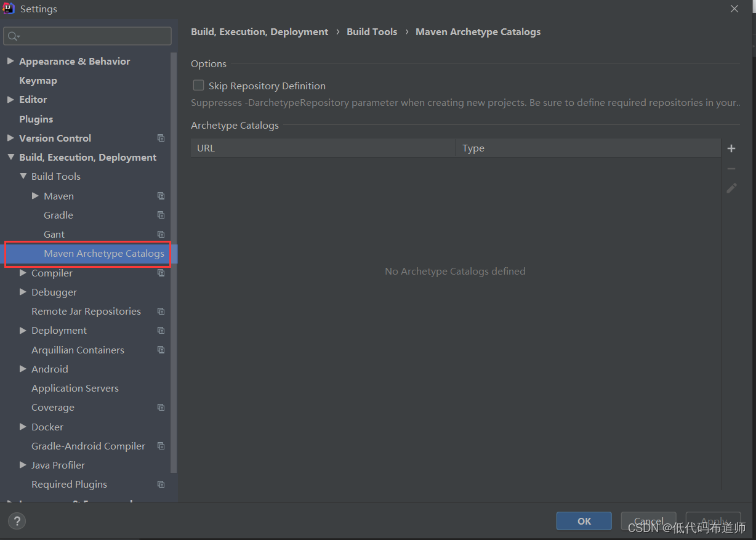Image resolution: width=756 pixels, height=540 pixels.
Task: Collapse the Build Tools arrow
Action: coord(23,176)
